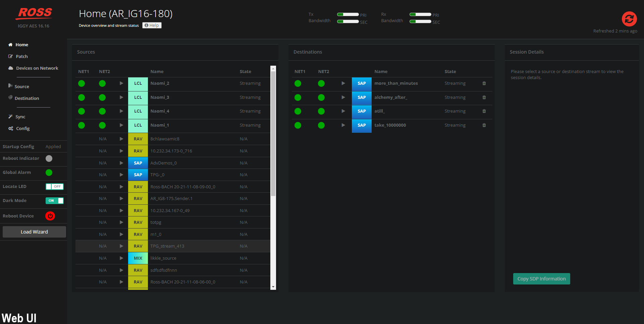644x324 pixels.
Task: Expand the AdvDemos_0 row arrow
Action: (x=121, y=163)
